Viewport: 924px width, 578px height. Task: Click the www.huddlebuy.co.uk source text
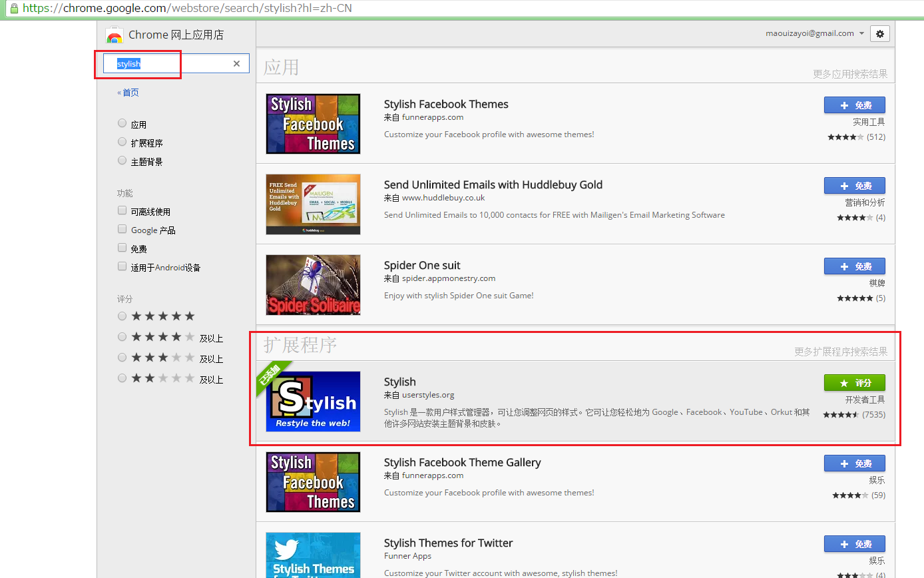tap(443, 198)
